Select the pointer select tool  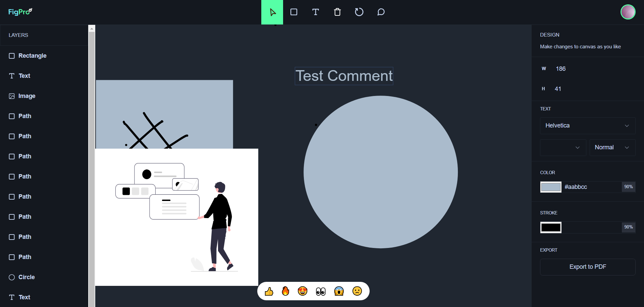click(272, 12)
